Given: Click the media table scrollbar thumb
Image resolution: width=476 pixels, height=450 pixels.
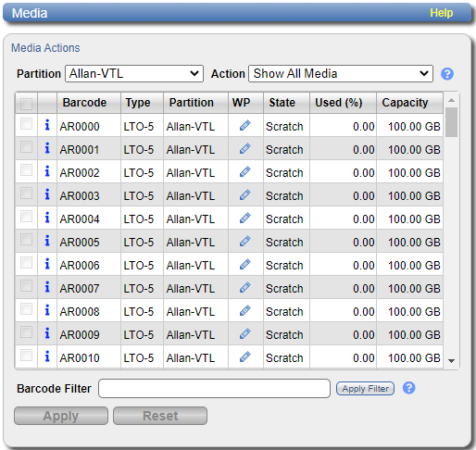Looking at the screenshot, I should 452,122.
